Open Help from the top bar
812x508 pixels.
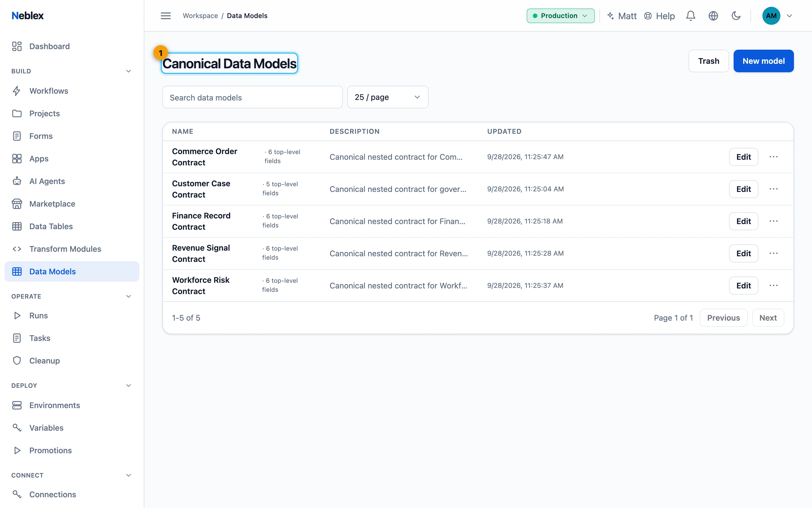coord(659,16)
